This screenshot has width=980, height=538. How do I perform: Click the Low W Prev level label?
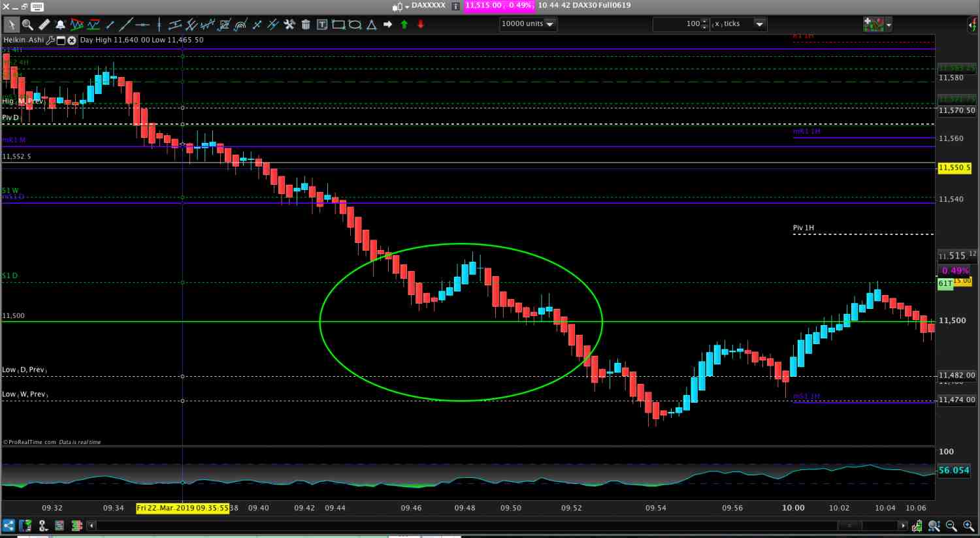tap(25, 394)
